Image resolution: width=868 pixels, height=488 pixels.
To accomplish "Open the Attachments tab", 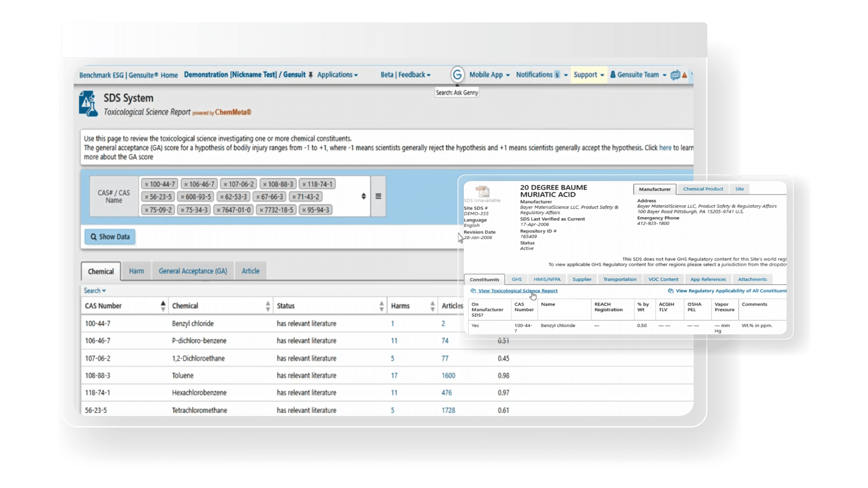I will (x=752, y=279).
